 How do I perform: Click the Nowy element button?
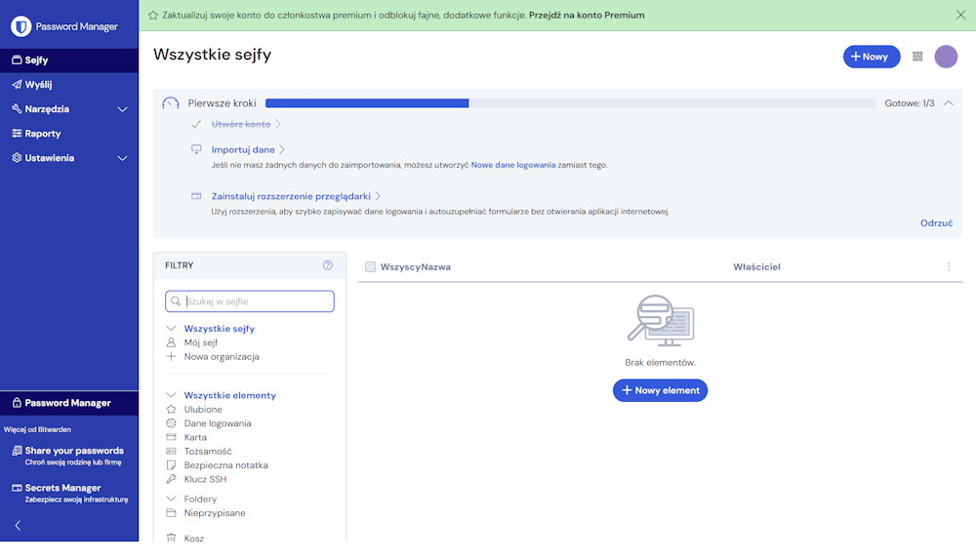(660, 390)
